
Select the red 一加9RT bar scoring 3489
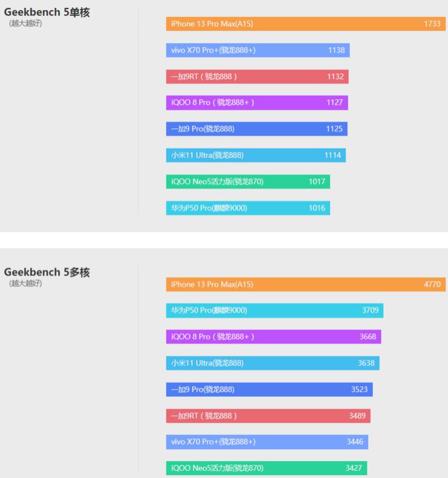click(268, 416)
